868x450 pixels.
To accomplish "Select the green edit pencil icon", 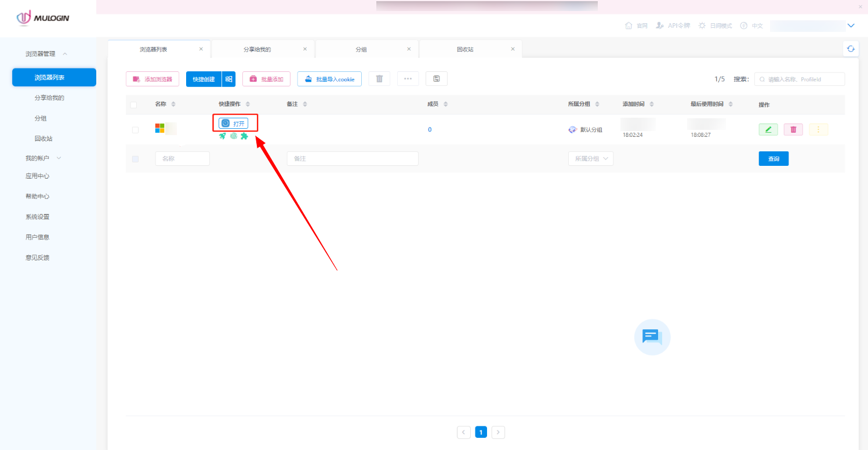I will point(768,129).
